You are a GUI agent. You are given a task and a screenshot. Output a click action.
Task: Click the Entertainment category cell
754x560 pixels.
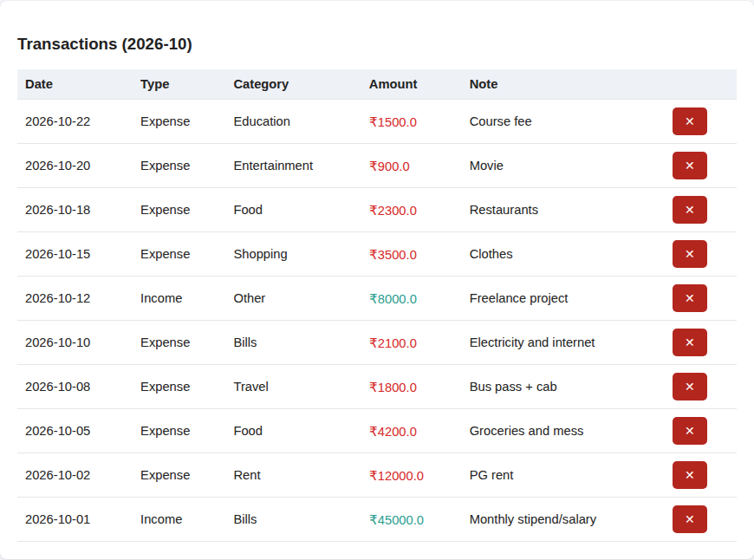273,166
